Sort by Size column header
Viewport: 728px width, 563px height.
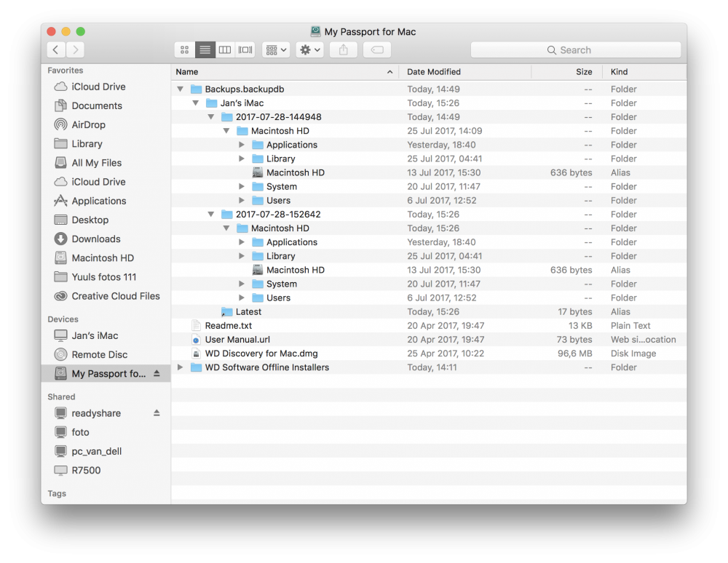click(567, 72)
